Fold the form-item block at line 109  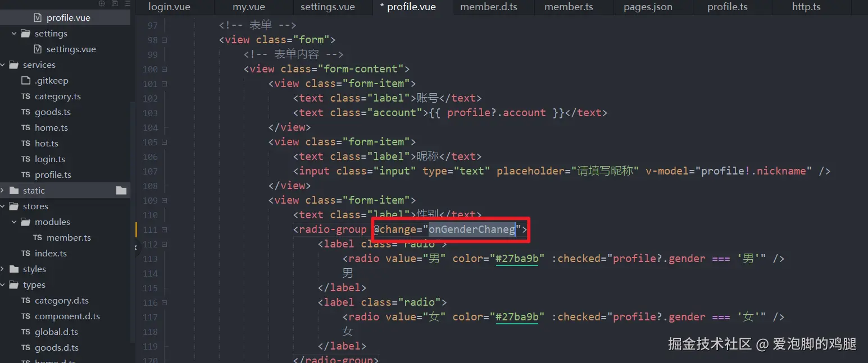[165, 201]
